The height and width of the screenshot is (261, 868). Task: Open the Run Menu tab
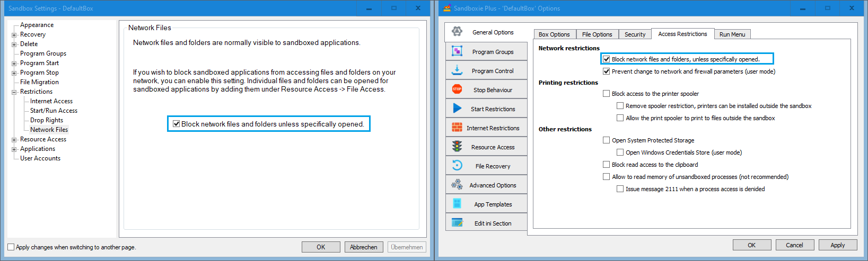click(x=732, y=34)
